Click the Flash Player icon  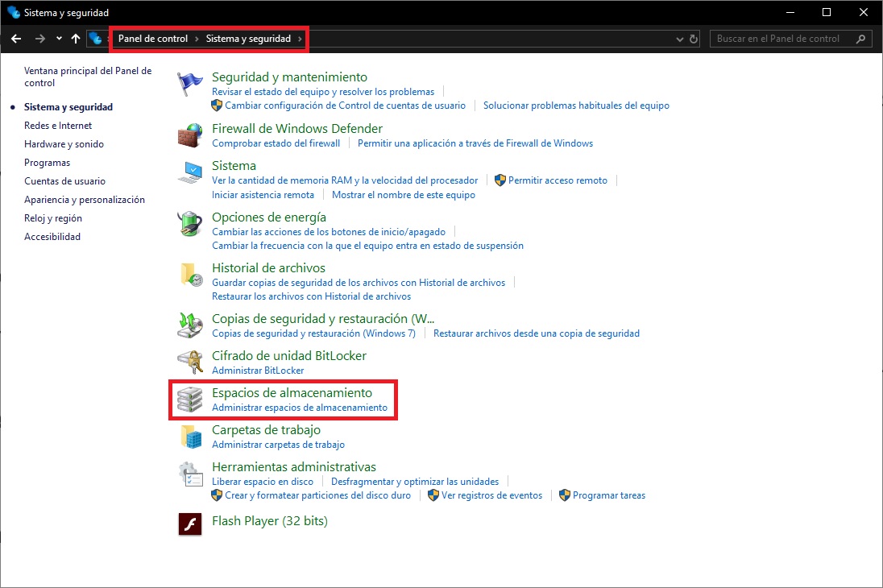[x=190, y=524]
